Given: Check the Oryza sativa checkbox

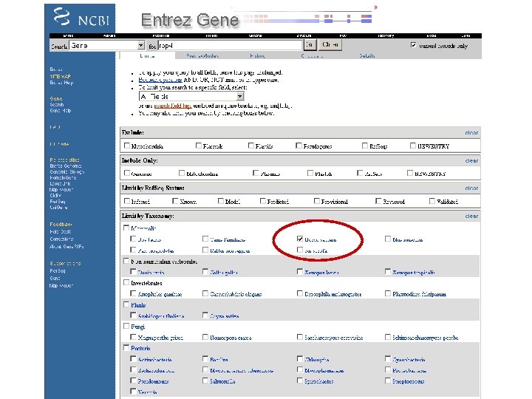Looking at the screenshot, I should pos(205,316).
